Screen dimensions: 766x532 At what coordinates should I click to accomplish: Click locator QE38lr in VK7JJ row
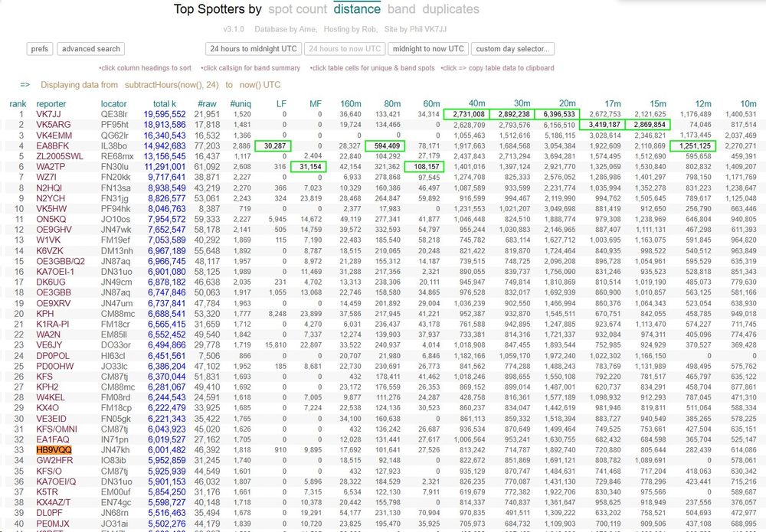coord(115,114)
